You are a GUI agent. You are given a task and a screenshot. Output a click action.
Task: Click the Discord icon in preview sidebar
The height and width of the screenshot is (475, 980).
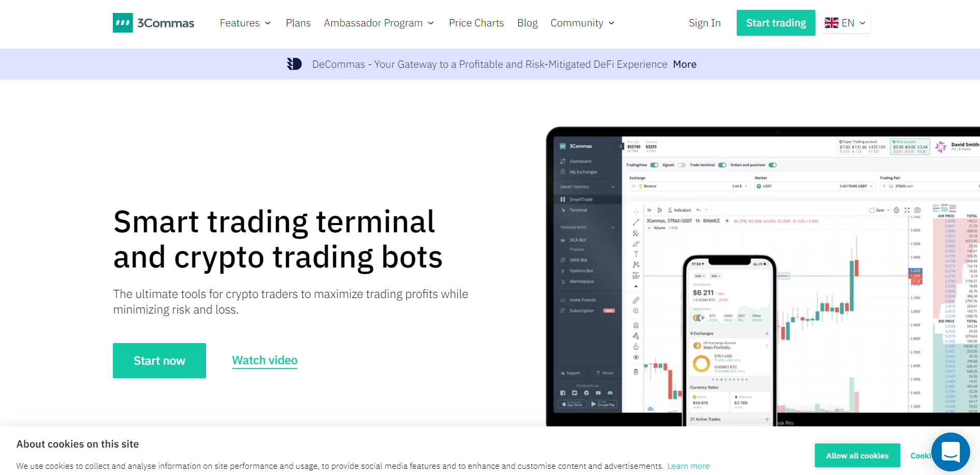(x=610, y=393)
